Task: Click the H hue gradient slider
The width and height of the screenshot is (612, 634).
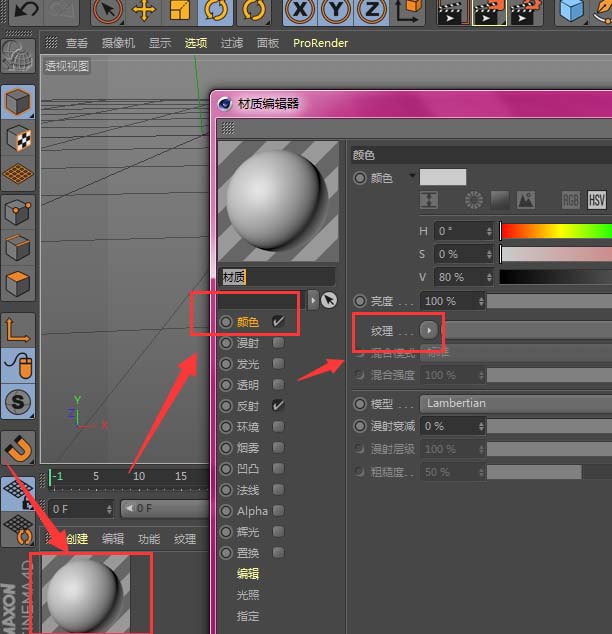Action: [x=556, y=231]
